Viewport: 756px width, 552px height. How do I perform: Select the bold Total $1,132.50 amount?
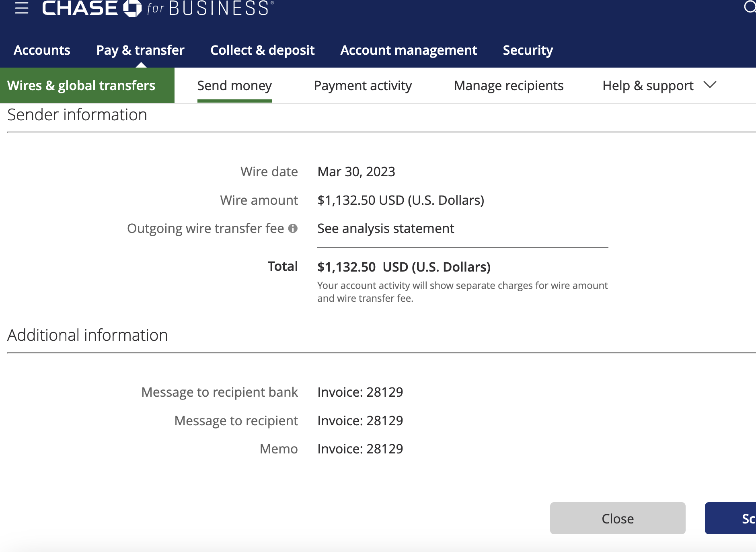point(404,267)
